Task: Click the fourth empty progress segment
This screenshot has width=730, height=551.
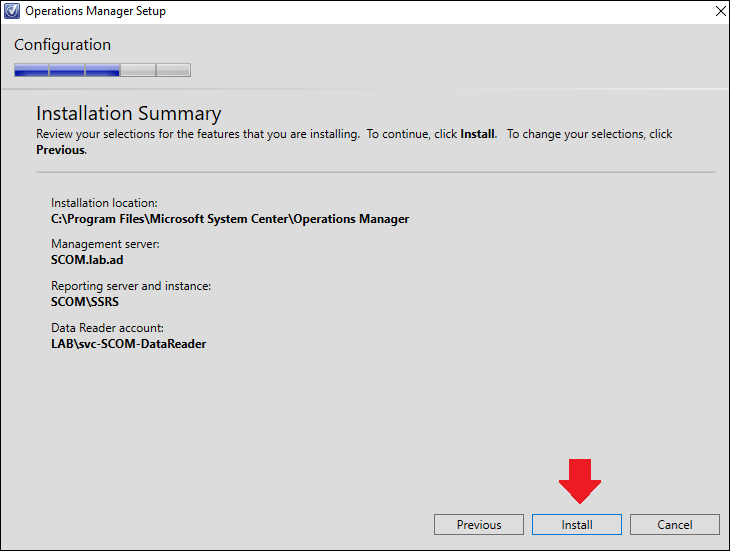Action: 138,70
